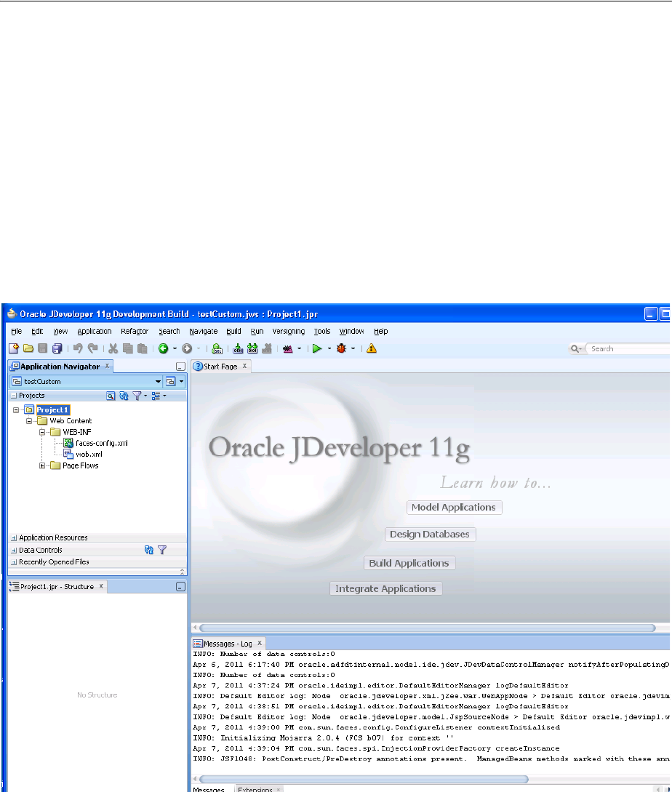Click the Save All toolbar icon
The width and height of the screenshot is (672, 792).
point(57,348)
